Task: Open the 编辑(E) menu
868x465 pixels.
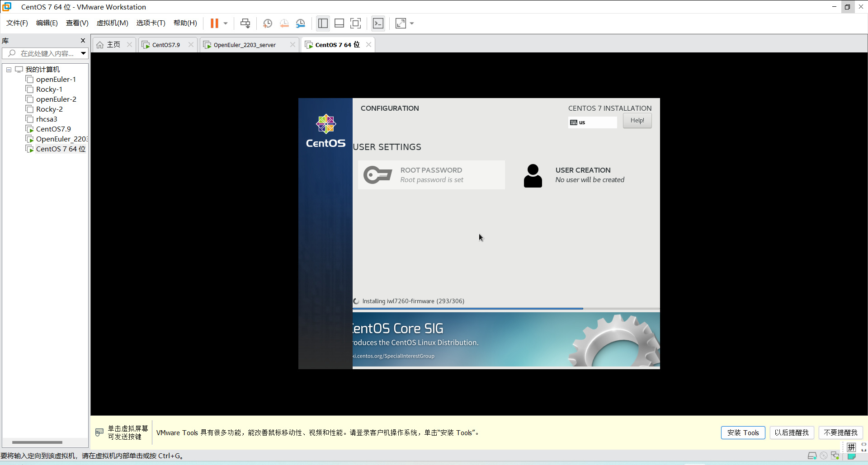Action: click(x=47, y=23)
